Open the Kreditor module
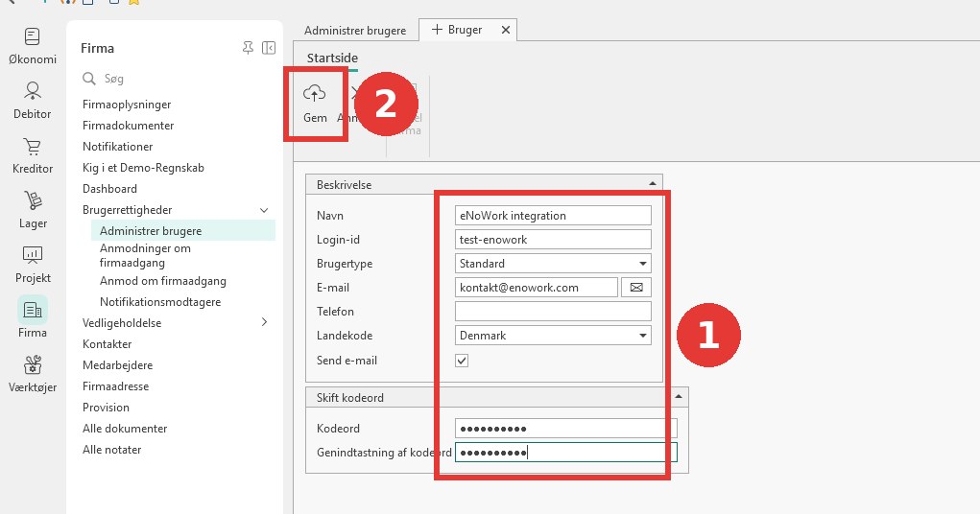Viewport: 980px width, 514px height. [33, 155]
